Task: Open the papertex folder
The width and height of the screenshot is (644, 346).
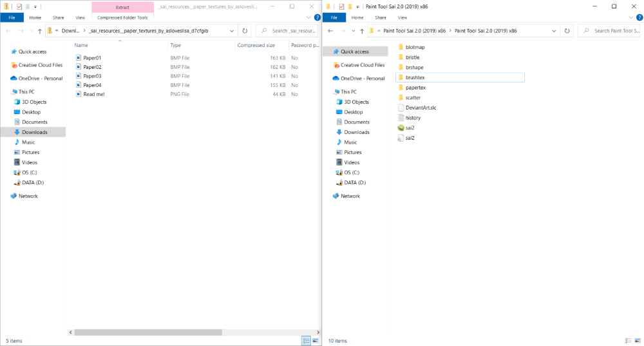Action: pos(415,88)
